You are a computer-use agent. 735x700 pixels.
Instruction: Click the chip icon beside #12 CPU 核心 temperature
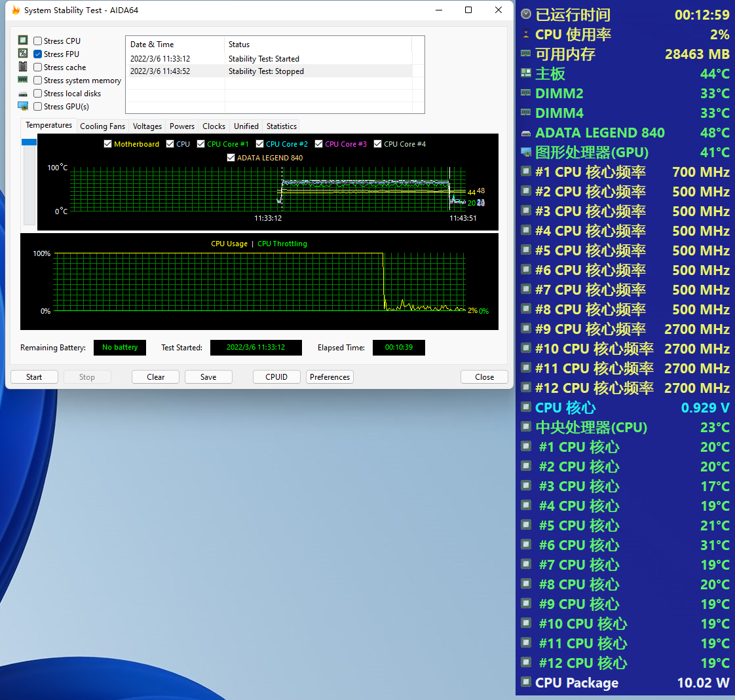tap(526, 662)
